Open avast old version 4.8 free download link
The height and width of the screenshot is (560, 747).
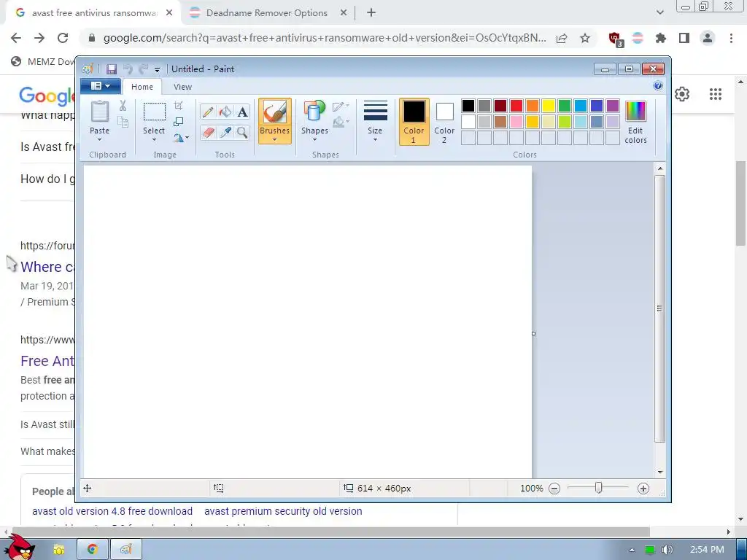click(112, 511)
